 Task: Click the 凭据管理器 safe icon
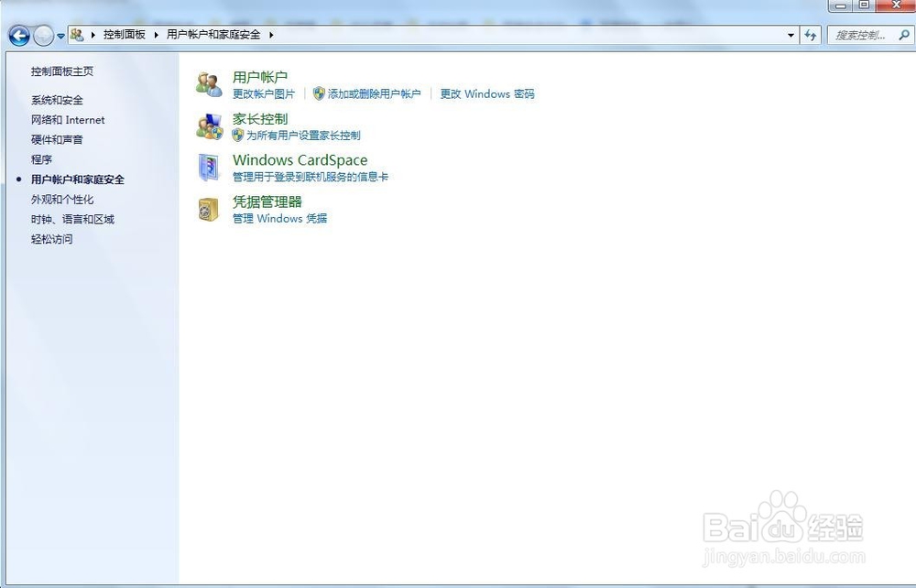click(x=208, y=208)
